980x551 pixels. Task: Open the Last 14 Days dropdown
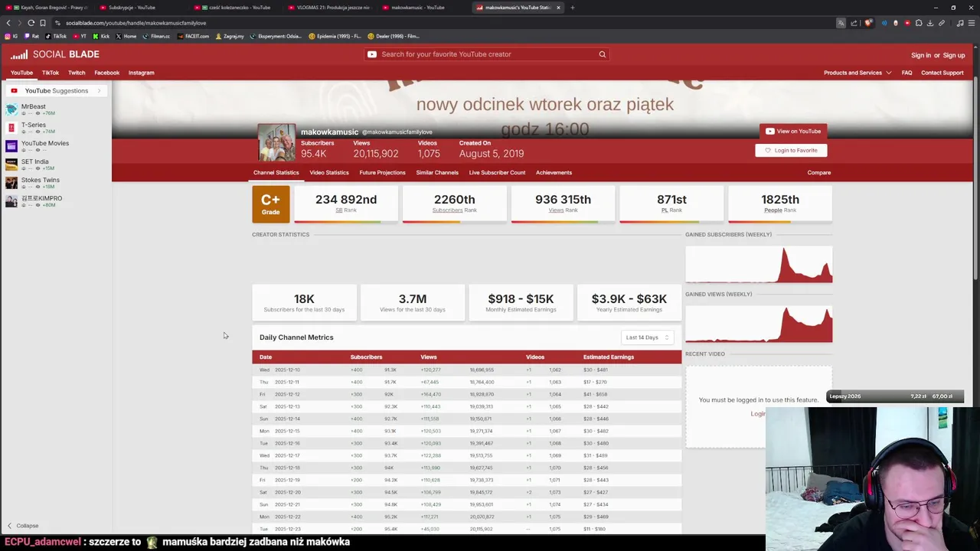pos(647,337)
